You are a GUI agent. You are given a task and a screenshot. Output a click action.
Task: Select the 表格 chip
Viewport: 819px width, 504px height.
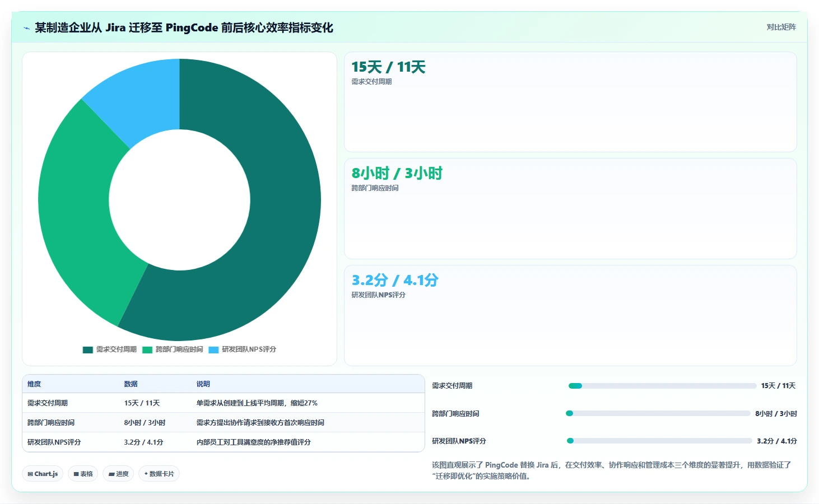83,474
